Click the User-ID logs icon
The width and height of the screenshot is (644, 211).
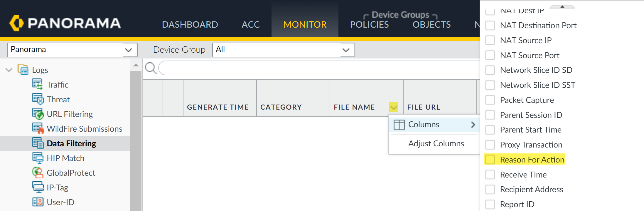tap(37, 202)
